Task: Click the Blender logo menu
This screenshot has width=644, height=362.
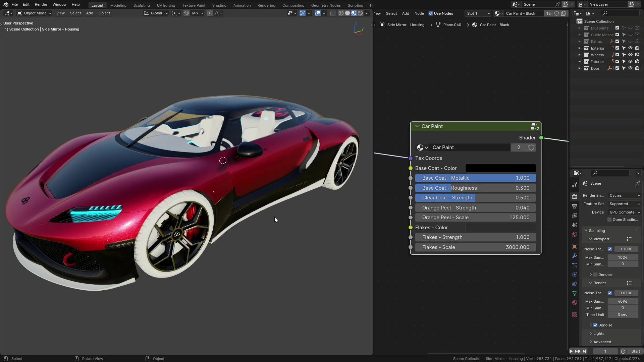Action: (x=6, y=4)
